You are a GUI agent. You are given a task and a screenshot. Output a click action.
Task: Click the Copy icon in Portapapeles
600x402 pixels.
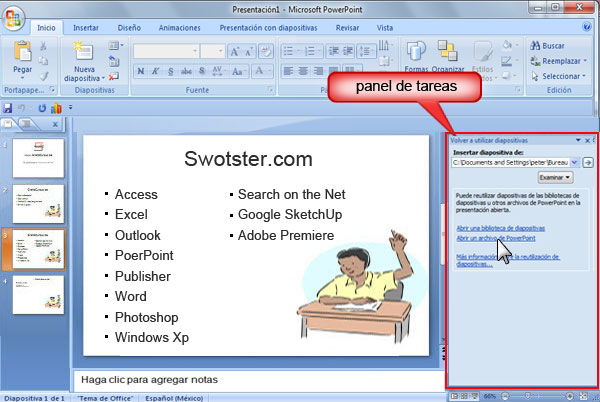pos(43,61)
